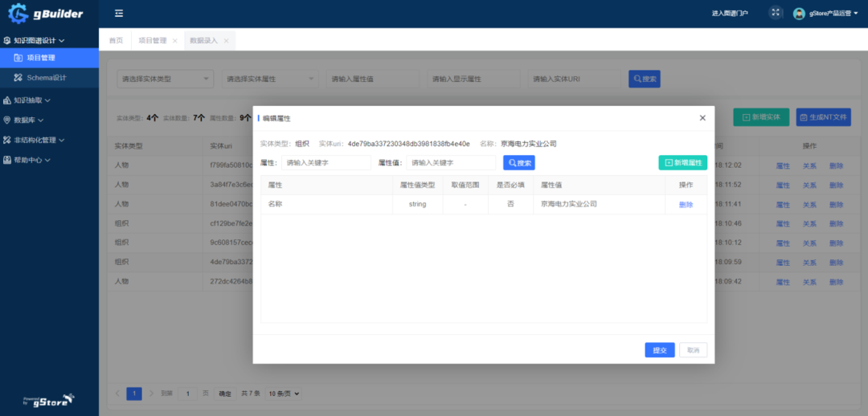This screenshot has height=416, width=868.
Task: Click the Schema设计 tool icon
Action: coord(18,77)
